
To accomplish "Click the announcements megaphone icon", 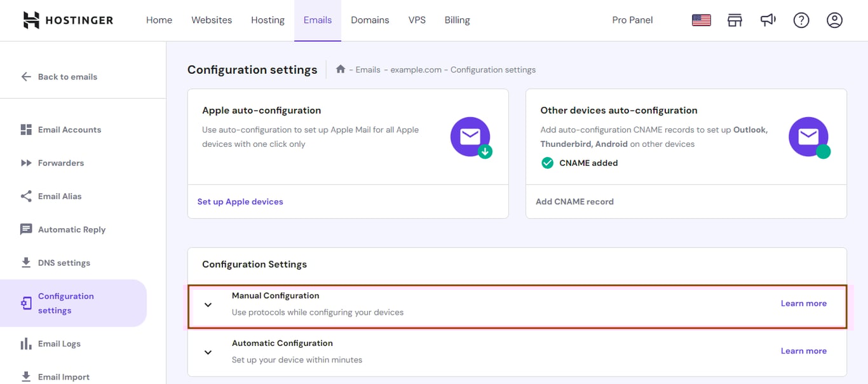I will 768,20.
